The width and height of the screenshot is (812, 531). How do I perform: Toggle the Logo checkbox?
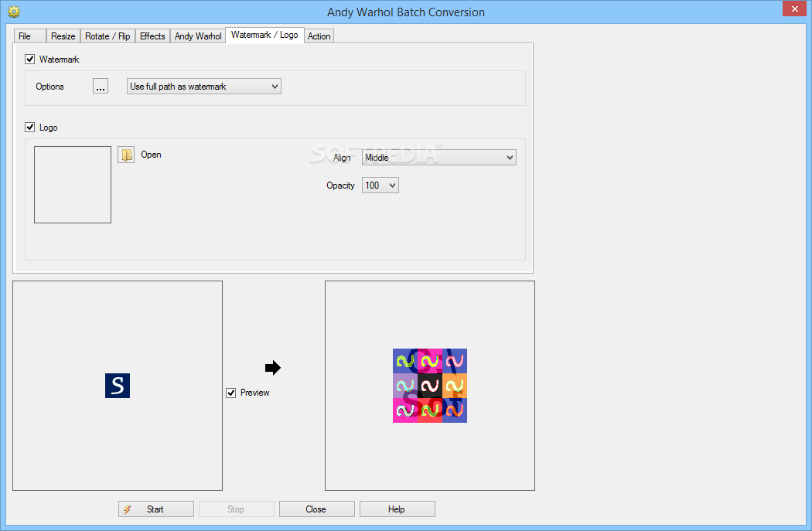[30, 128]
